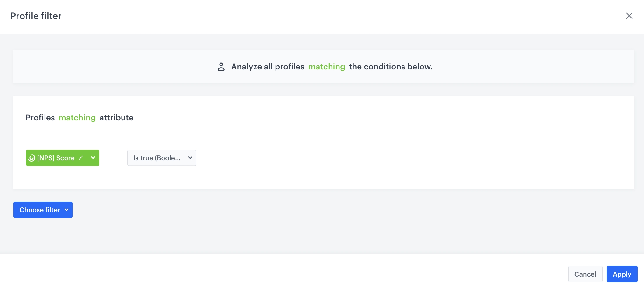Click the "Analyze all profiles" text

268,67
